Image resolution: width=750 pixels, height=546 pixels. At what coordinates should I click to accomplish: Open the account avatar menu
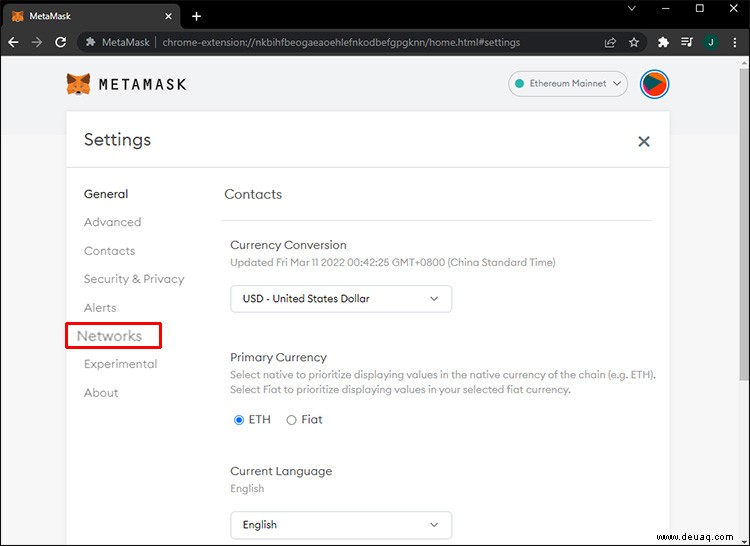[654, 84]
